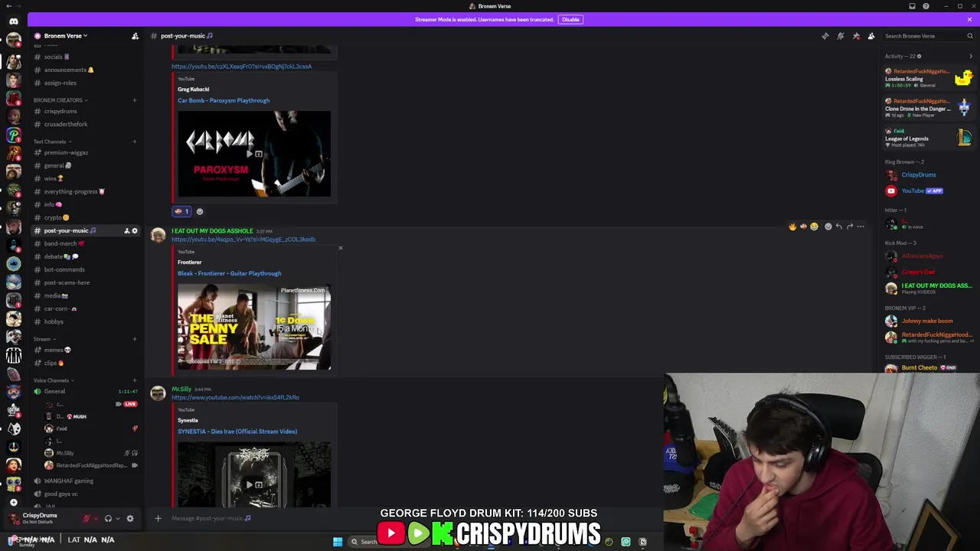Viewport: 980px width, 551px height.
Task: Toggle the reaction with count 1 under Car Bomb
Action: pyautogui.click(x=181, y=211)
